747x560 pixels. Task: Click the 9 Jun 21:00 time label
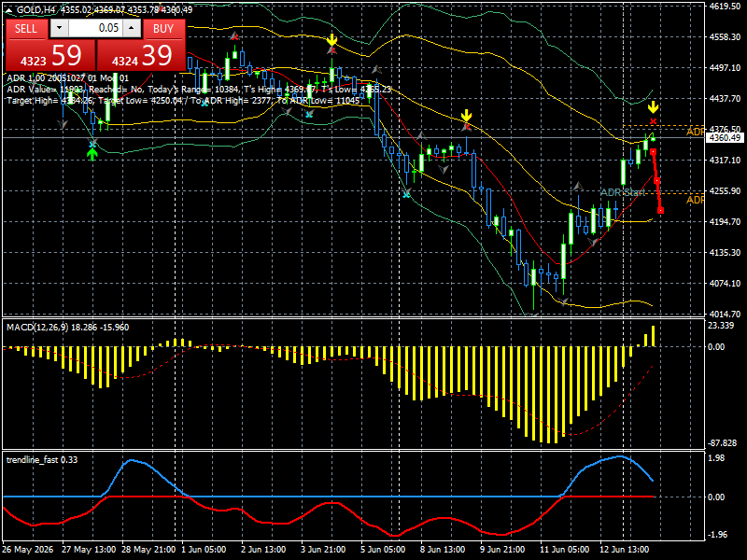[x=502, y=549]
